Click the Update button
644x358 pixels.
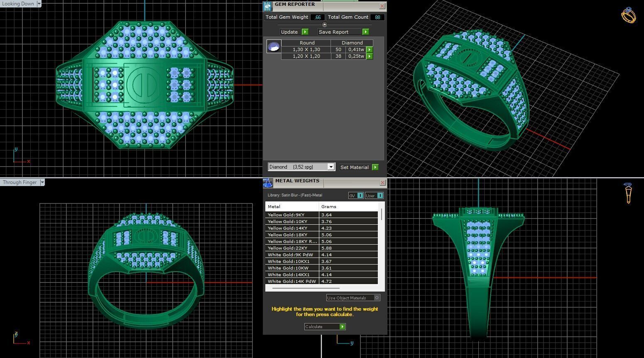(294, 32)
